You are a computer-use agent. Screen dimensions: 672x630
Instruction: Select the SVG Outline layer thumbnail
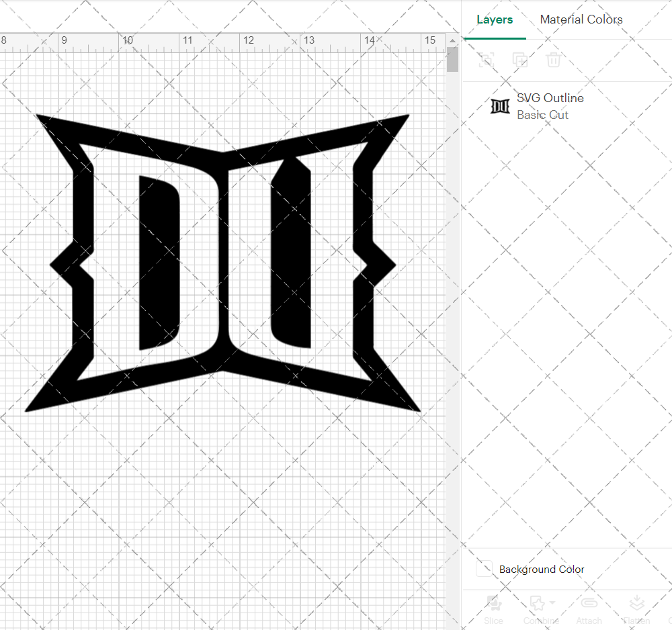(x=500, y=106)
